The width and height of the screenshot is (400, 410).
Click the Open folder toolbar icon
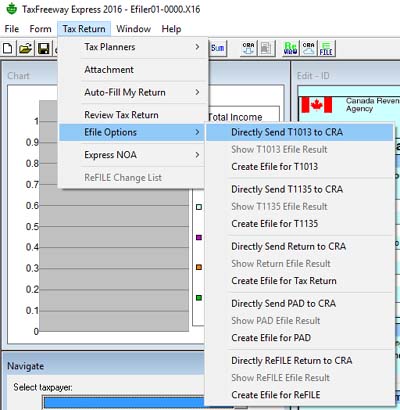coord(26,49)
